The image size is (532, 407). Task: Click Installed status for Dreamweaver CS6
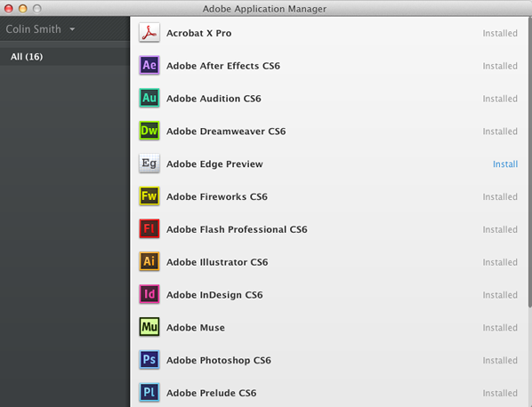coord(500,132)
